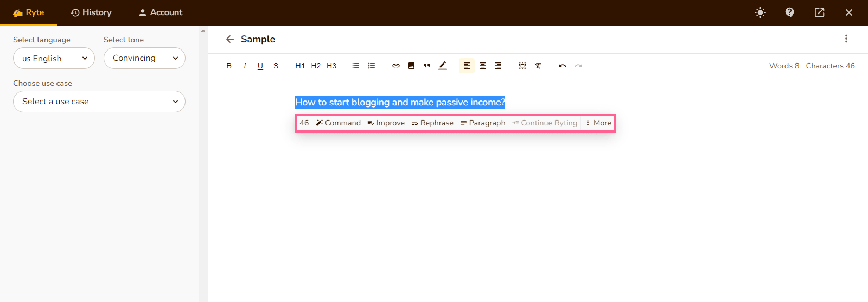This screenshot has width=868, height=302.
Task: Select Continue Ryting option
Action: tap(545, 123)
